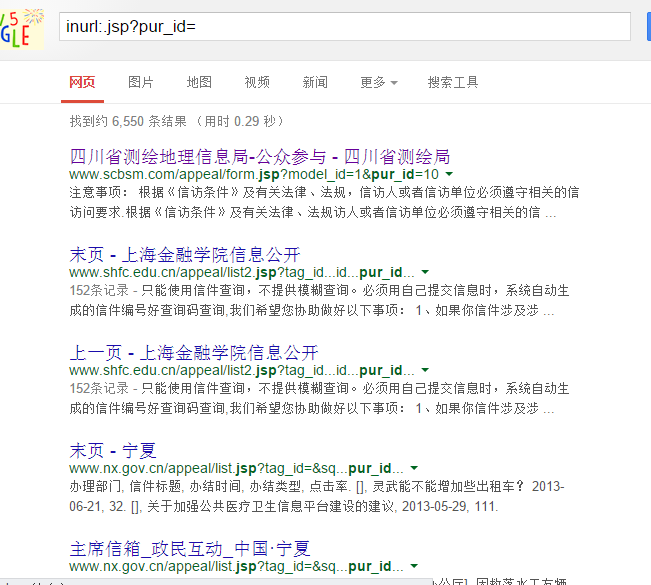The image size is (651, 585).
Task: Open result 上一页 - 上海金融学院信息公开
Action: [x=194, y=352]
